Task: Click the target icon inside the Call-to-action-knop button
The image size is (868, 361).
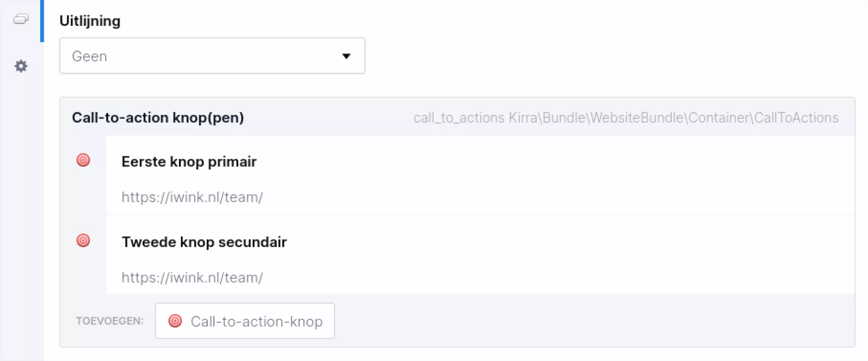Action: point(175,321)
